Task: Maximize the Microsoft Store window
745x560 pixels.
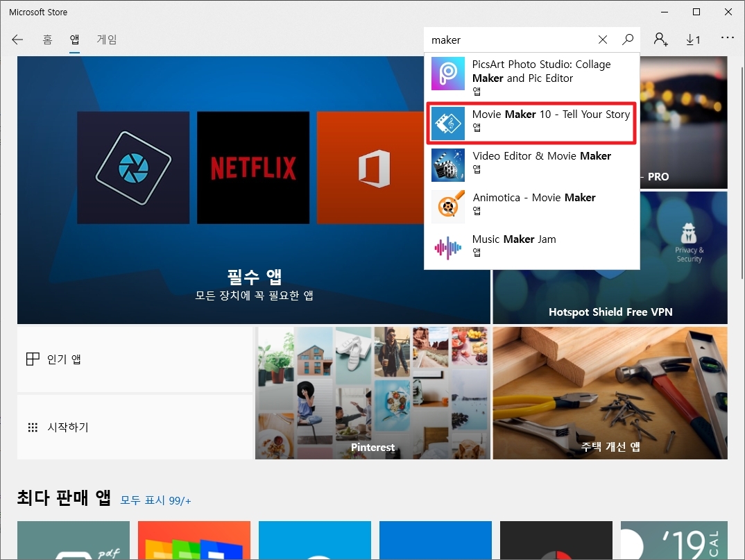Action: [696, 12]
